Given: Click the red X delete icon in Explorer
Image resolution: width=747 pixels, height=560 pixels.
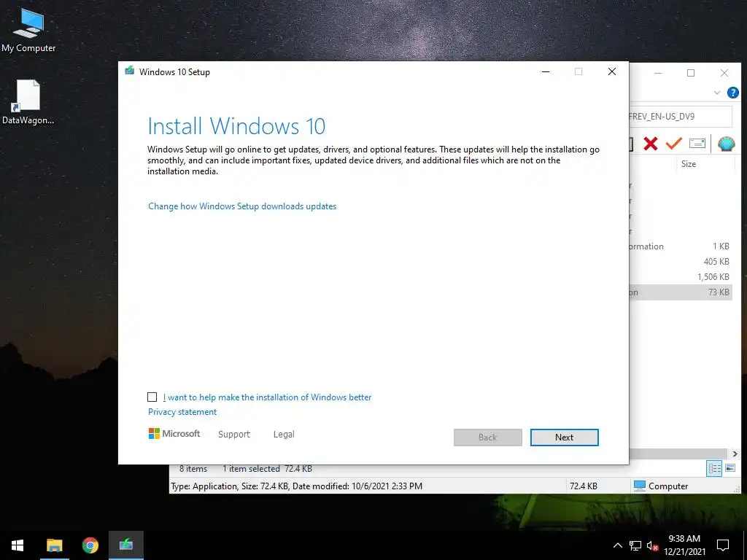Looking at the screenshot, I should coord(650,144).
